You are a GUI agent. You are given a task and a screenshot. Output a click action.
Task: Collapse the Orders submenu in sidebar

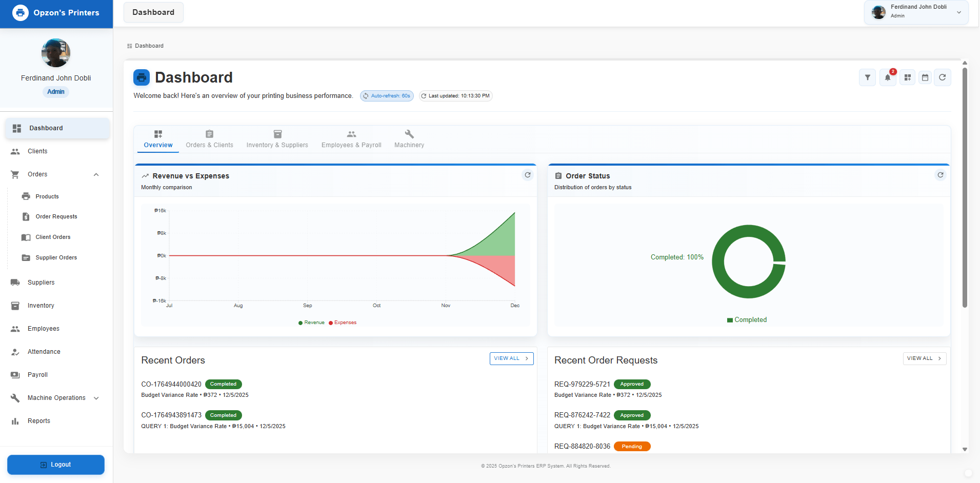96,174
